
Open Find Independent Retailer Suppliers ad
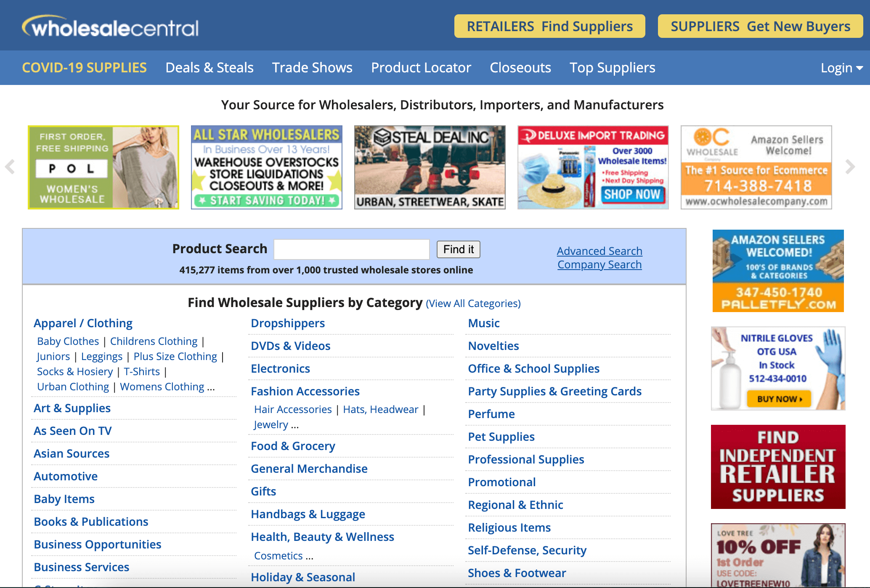coord(778,467)
